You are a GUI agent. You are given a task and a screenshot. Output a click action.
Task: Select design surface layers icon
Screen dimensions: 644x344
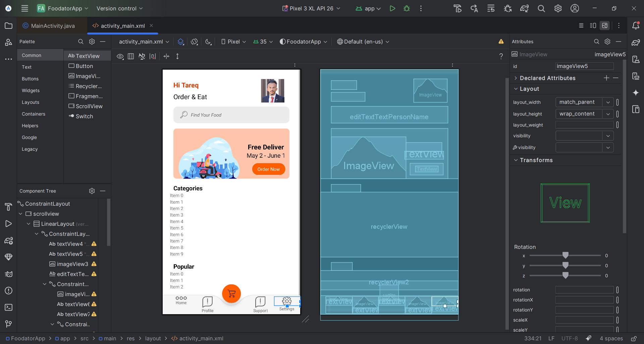tap(180, 42)
